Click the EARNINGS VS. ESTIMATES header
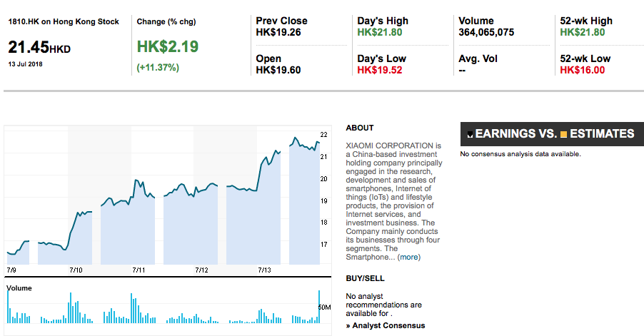 552,133
